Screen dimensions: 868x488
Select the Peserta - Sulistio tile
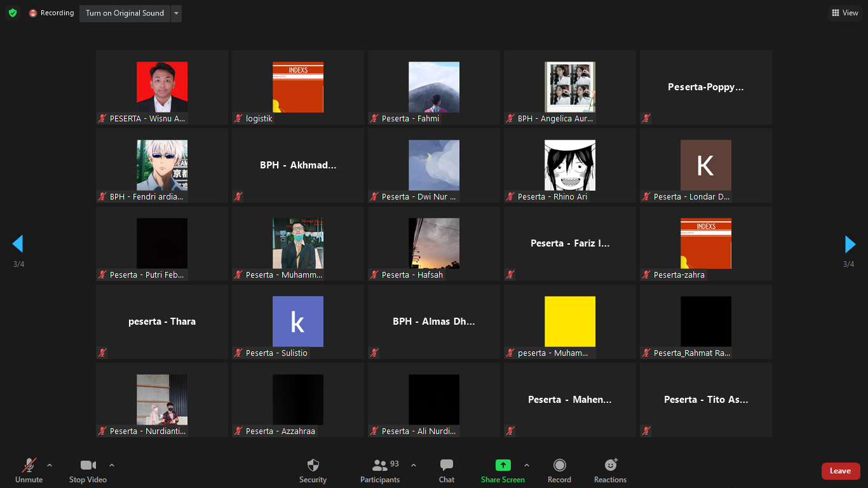pyautogui.click(x=298, y=322)
